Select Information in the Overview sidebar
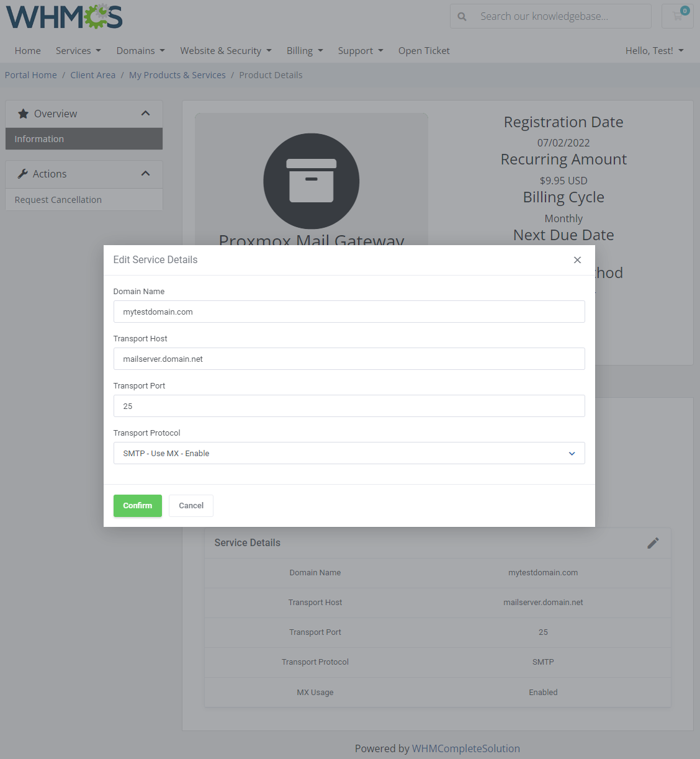This screenshot has width=700, height=759. pyautogui.click(x=84, y=139)
